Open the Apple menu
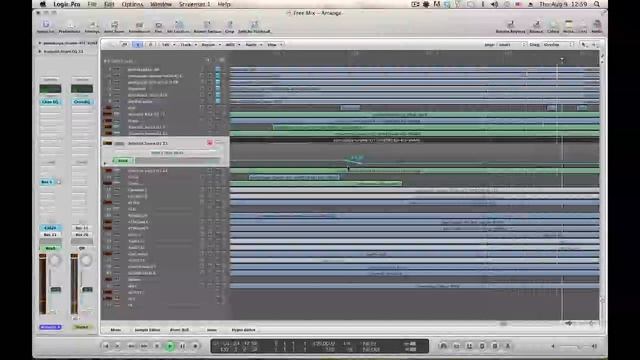Screen dimensions: 640x360 coord(43,4)
